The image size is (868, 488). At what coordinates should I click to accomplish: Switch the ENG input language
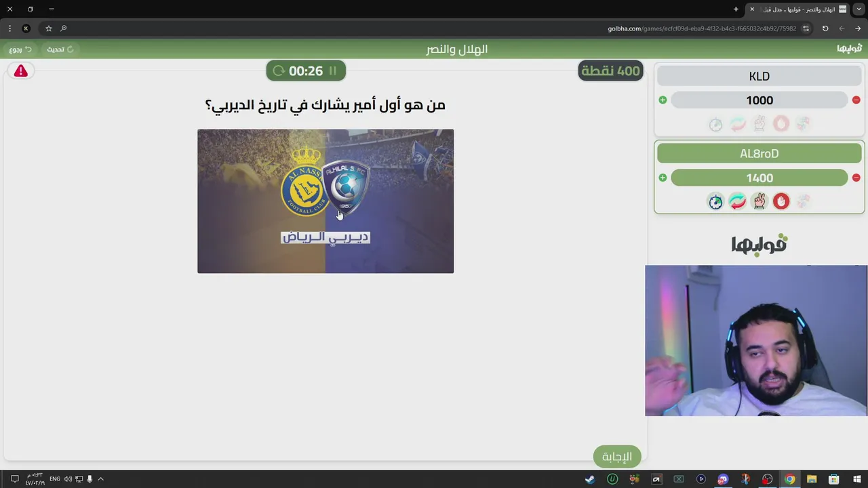[x=55, y=479]
